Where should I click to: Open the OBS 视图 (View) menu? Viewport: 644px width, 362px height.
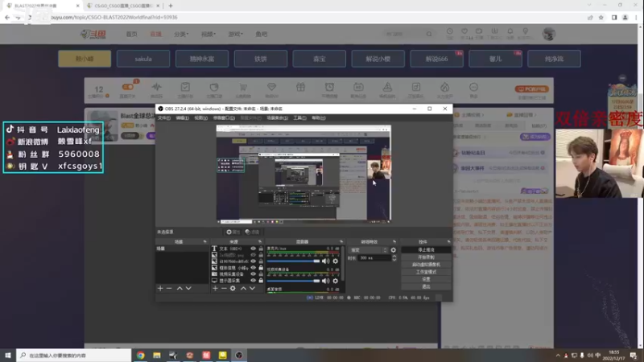200,118
